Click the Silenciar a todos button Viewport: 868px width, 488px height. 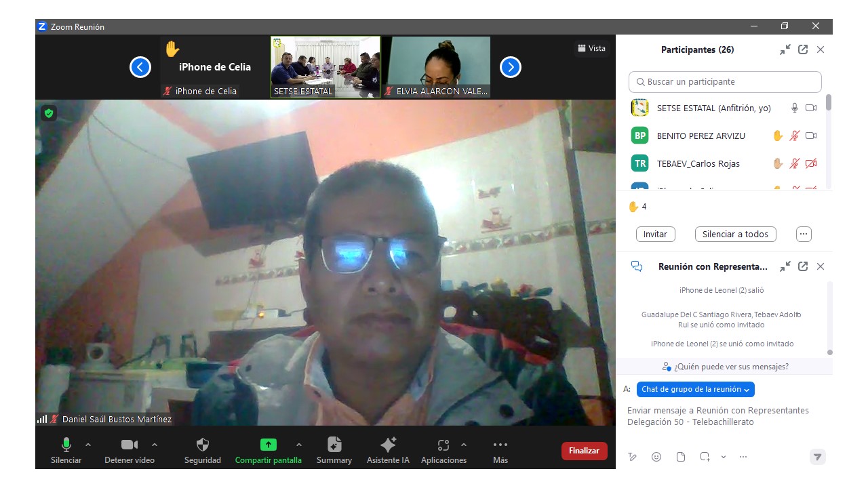(x=735, y=234)
